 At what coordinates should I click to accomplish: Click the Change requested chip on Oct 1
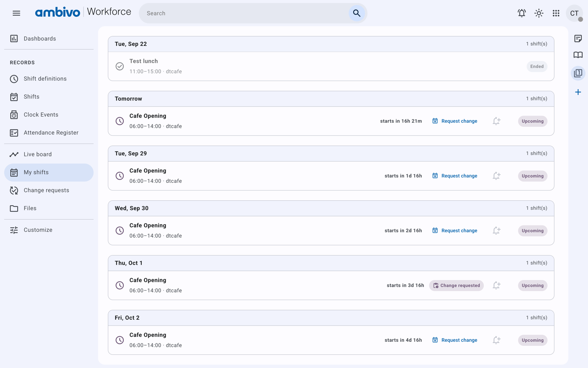[456, 285]
